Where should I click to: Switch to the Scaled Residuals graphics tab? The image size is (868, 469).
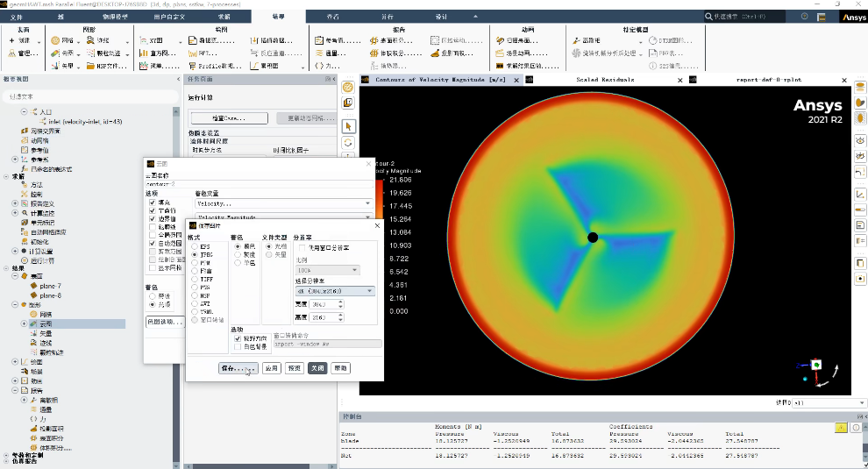[x=604, y=80]
